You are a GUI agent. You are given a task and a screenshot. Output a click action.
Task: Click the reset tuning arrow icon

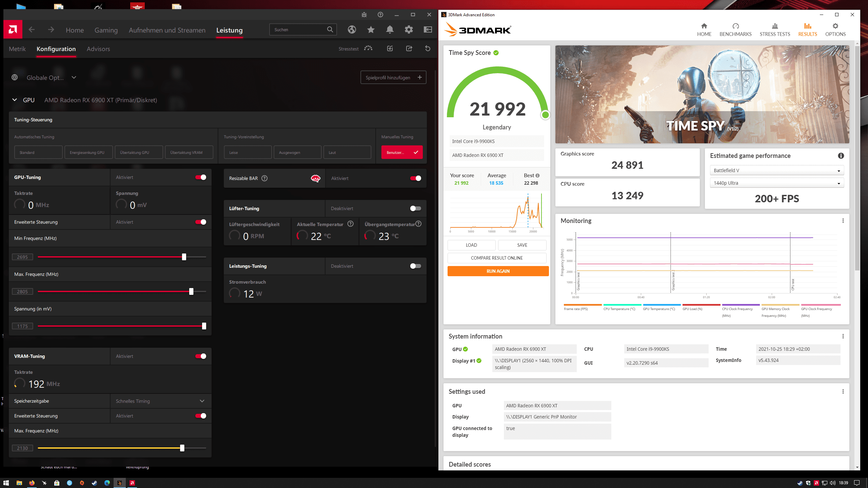point(428,48)
